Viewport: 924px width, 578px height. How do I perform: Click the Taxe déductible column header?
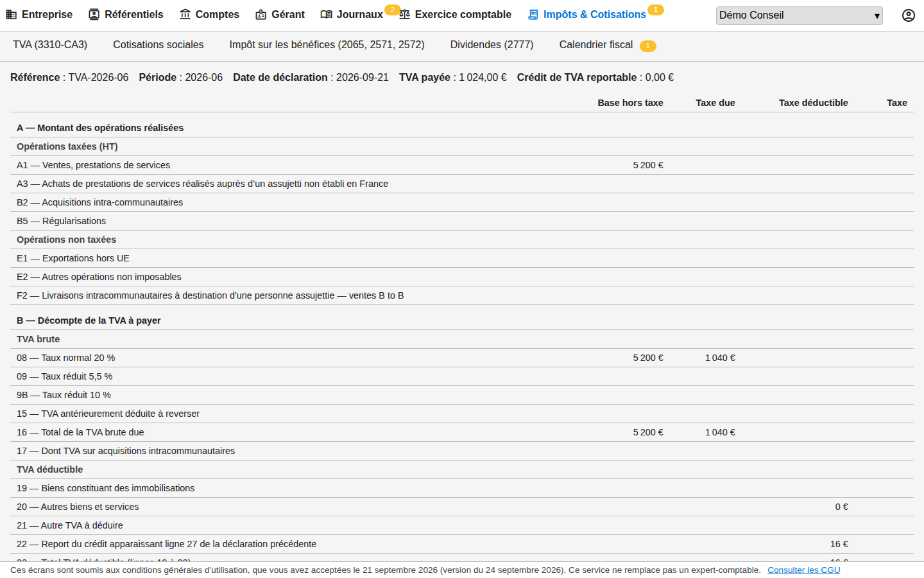[x=814, y=103]
